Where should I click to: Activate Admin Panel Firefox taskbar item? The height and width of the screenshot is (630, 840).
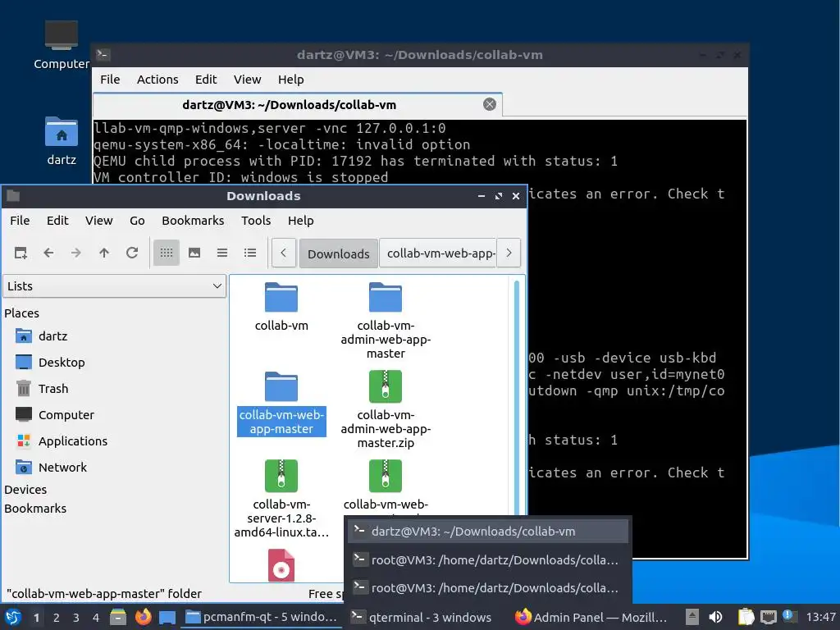(591, 617)
